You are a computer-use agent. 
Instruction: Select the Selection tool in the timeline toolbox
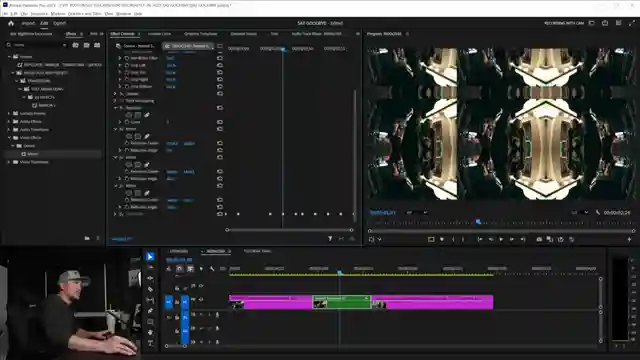point(150,257)
